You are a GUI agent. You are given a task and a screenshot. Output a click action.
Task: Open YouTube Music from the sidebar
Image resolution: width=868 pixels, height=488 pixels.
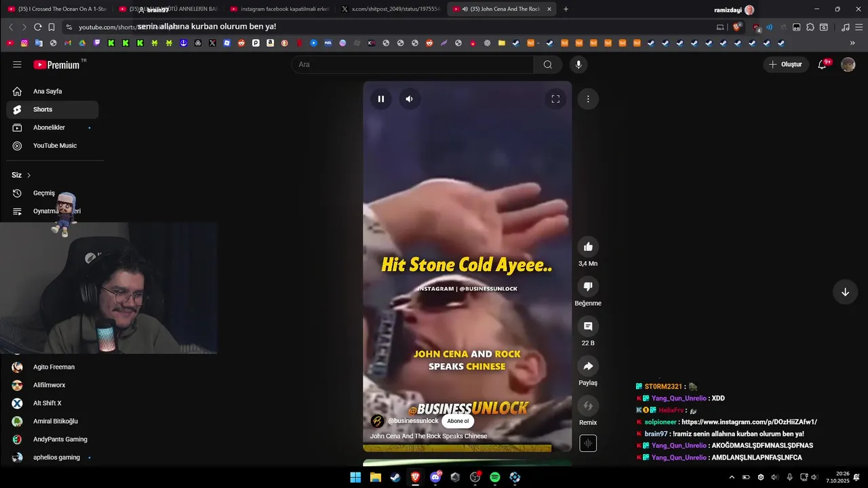pyautogui.click(x=52, y=146)
